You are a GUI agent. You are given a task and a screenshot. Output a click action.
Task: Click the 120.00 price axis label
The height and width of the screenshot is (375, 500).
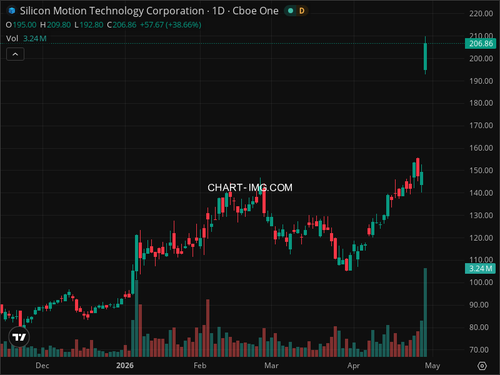[x=481, y=238]
